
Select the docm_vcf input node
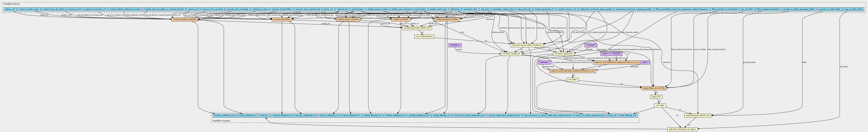328,9
